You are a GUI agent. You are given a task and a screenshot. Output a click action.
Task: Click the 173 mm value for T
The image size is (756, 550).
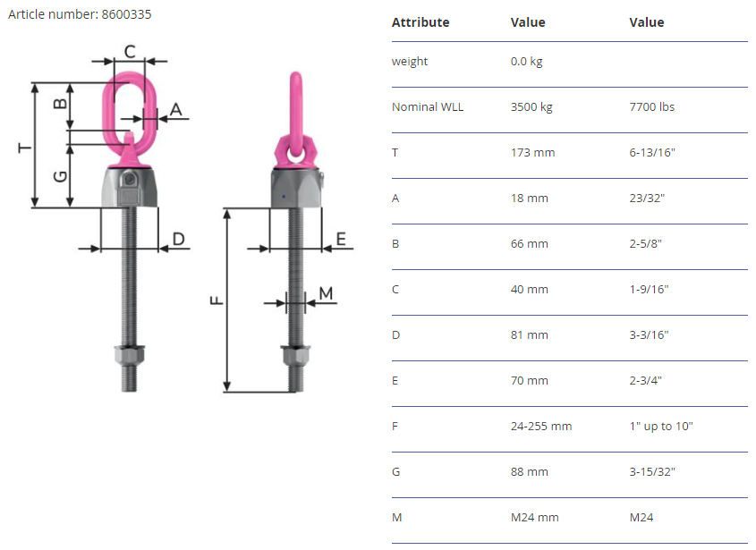tap(532, 153)
